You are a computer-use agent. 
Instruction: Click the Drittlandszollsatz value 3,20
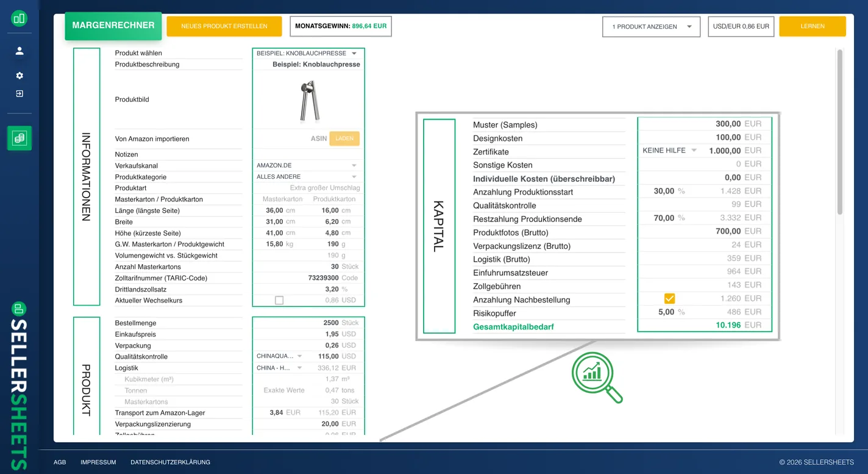pos(332,289)
